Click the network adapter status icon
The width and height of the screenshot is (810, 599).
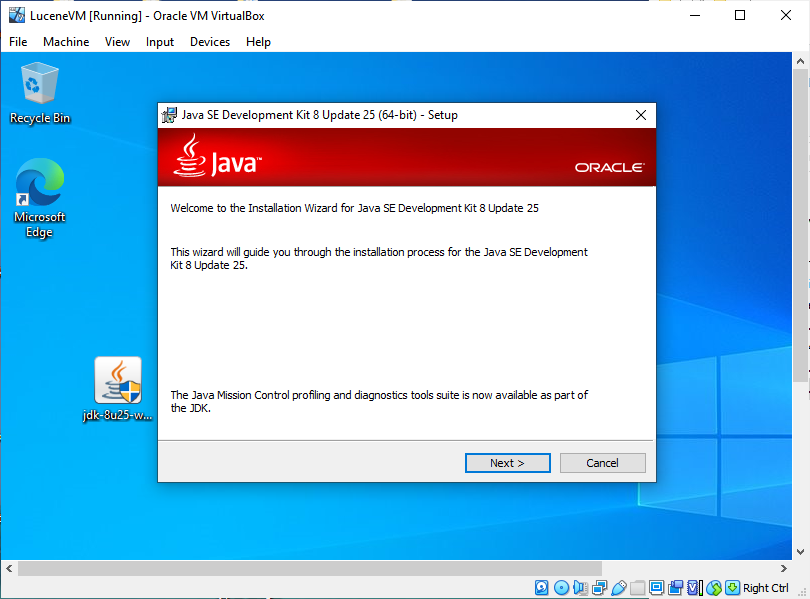(599, 588)
